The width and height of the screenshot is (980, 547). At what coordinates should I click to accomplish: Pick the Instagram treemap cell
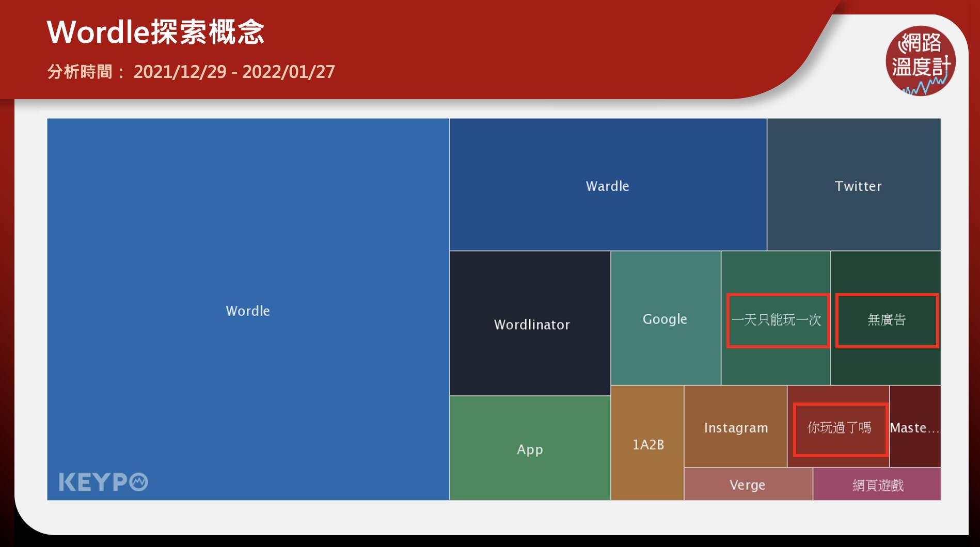click(x=736, y=426)
